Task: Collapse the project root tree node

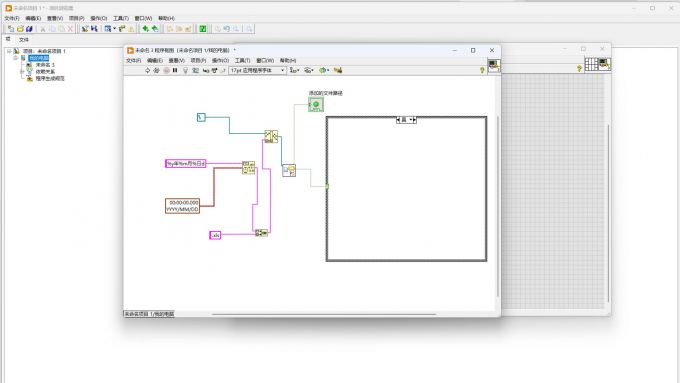Action: tap(9, 51)
